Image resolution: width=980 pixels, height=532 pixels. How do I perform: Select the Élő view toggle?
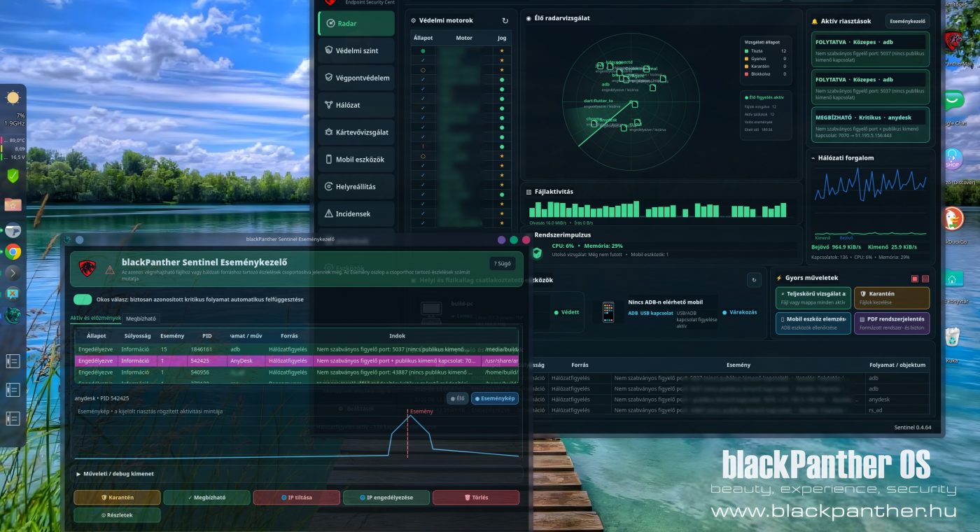pos(458,398)
